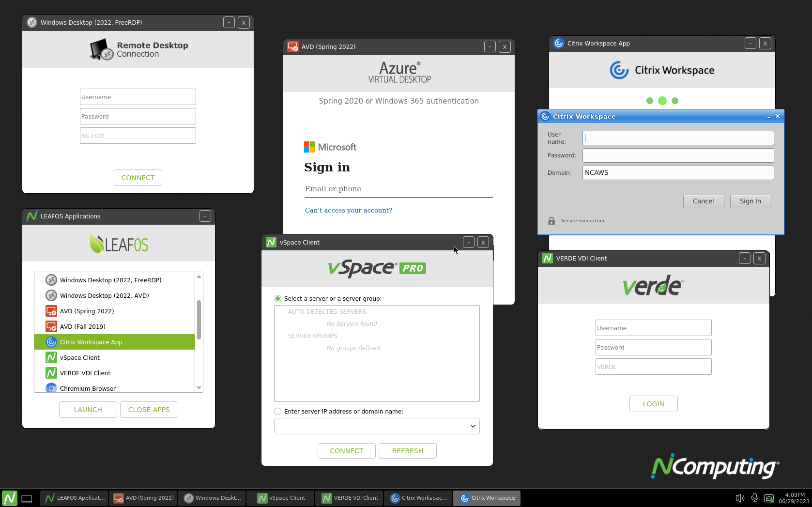
Task: Click VERDE VDI Client window title icon
Action: 548,258
